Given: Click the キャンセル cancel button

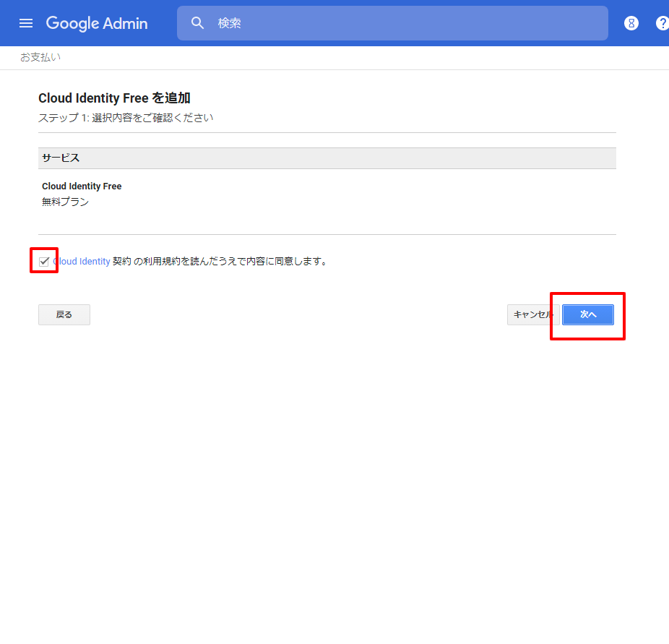Looking at the screenshot, I should (533, 314).
